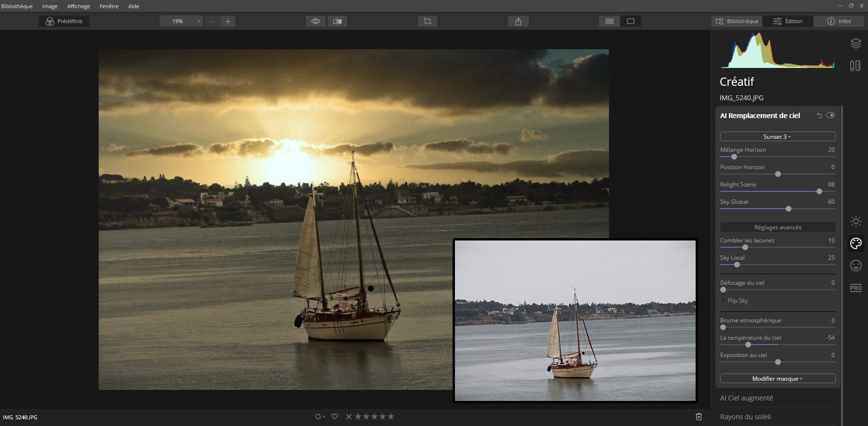868x426 pixels.
Task: Open the Modifier masque dropdown
Action: click(x=777, y=378)
